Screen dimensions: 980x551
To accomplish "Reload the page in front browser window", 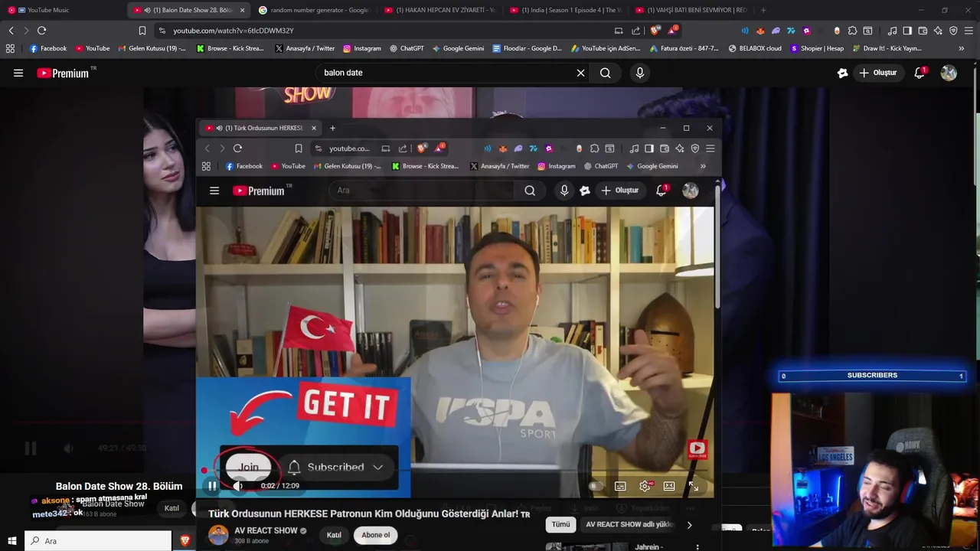I will pyautogui.click(x=237, y=148).
